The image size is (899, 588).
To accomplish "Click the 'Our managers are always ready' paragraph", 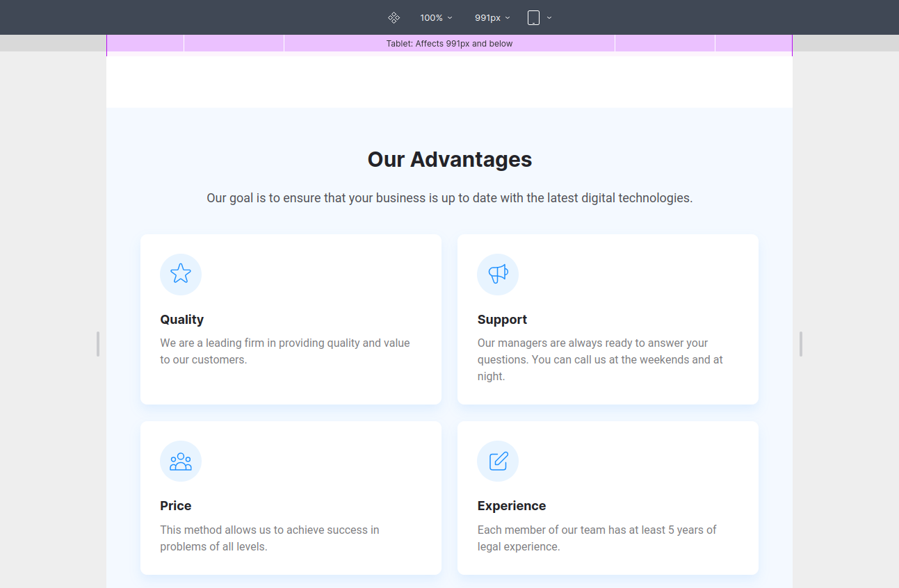I will 600,360.
